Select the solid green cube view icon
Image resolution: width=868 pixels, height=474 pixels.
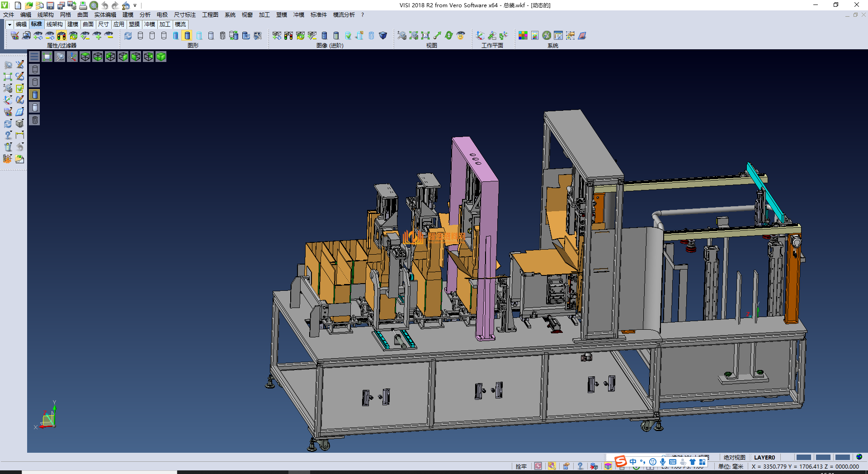coord(161,57)
